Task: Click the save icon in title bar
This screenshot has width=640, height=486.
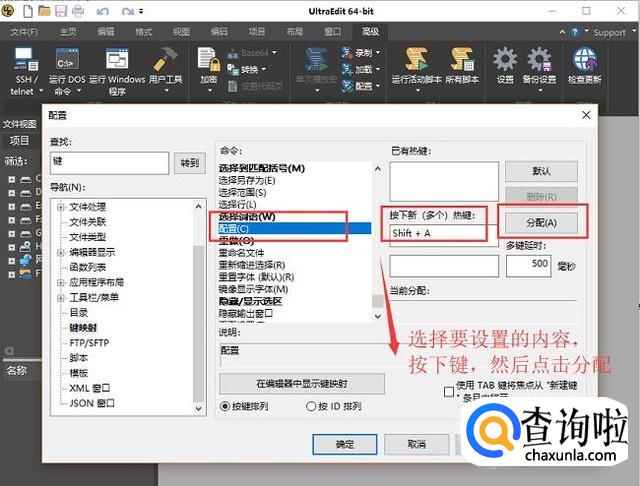Action: [61, 11]
